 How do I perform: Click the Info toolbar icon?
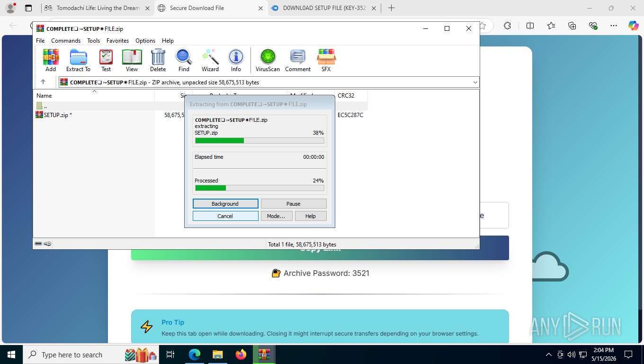pos(236,60)
